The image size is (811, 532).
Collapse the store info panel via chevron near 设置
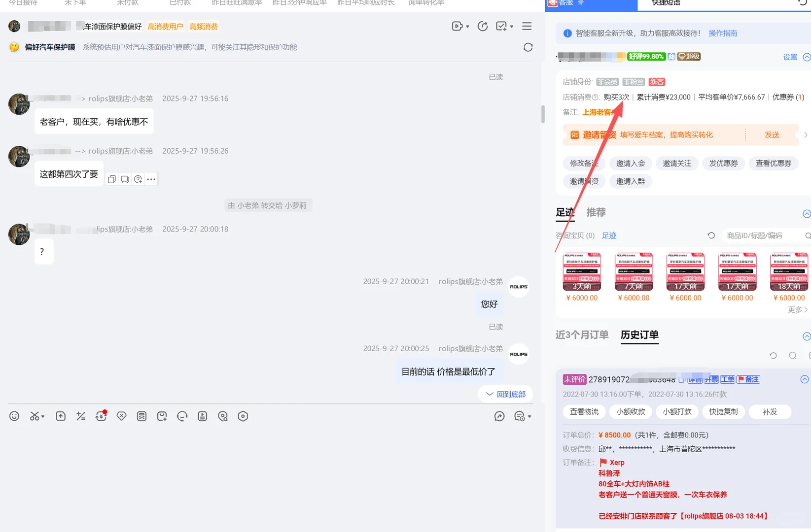click(807, 57)
